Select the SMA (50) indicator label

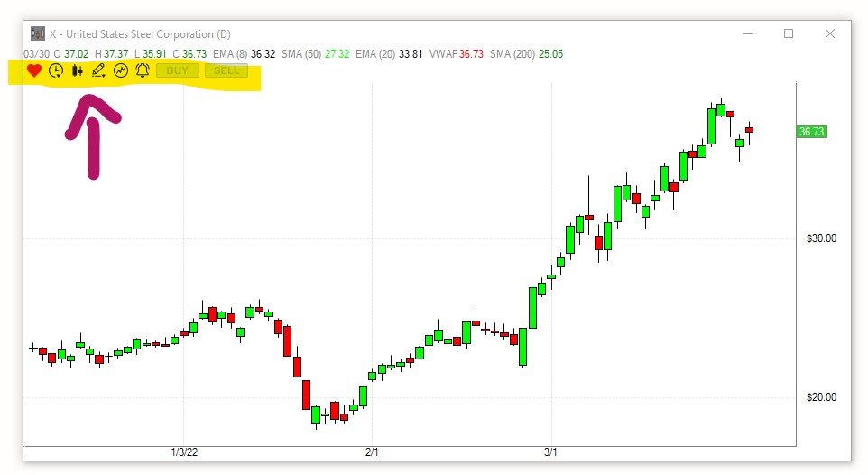300,54
